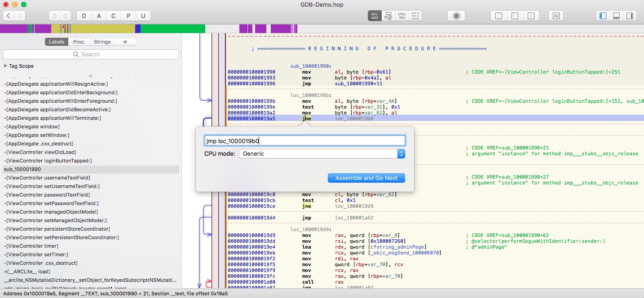Click the label Search field
This screenshot has width=644, height=298.
pyautogui.click(x=91, y=54)
